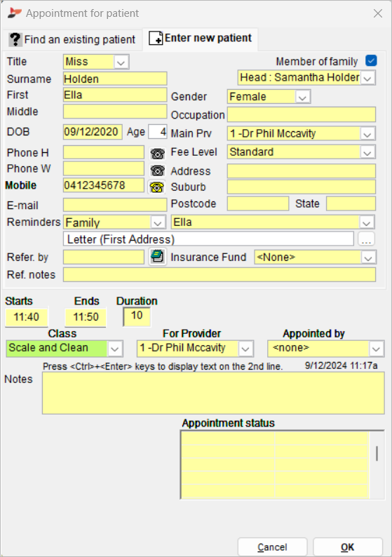The height and width of the screenshot is (557, 392).
Task: Open the Gender dropdown
Action: tap(302, 97)
